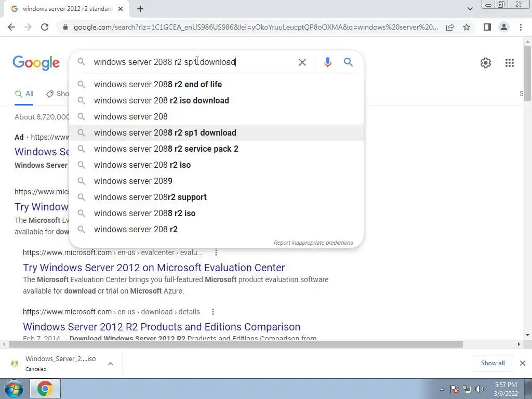Expand the canceled download options chevron
532x399 pixels.
pos(111,364)
